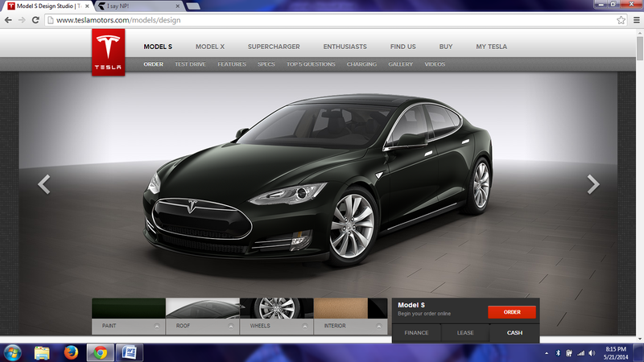Image resolution: width=644 pixels, height=362 pixels.
Task: Click the wheel preview thumbnail
Action: [x=277, y=308]
